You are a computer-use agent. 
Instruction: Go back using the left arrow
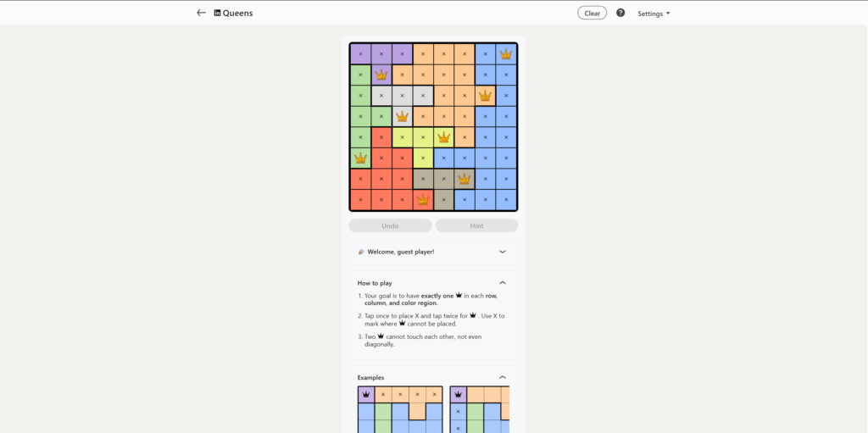201,13
